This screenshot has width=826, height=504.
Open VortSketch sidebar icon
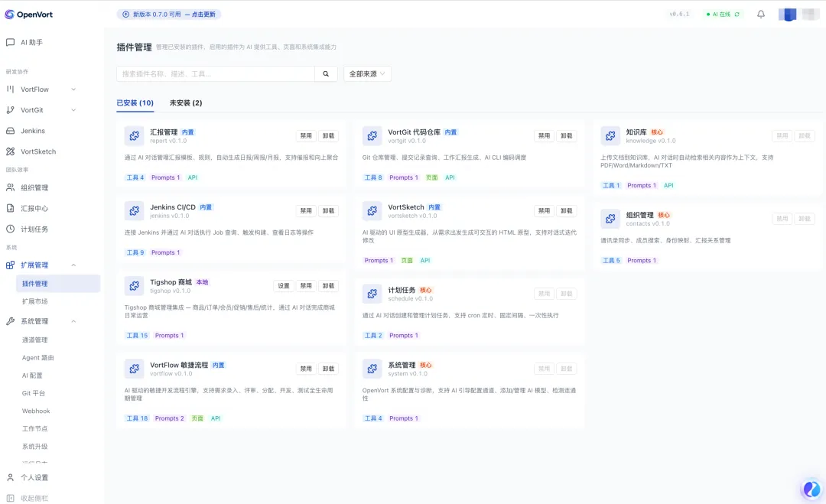coord(10,151)
